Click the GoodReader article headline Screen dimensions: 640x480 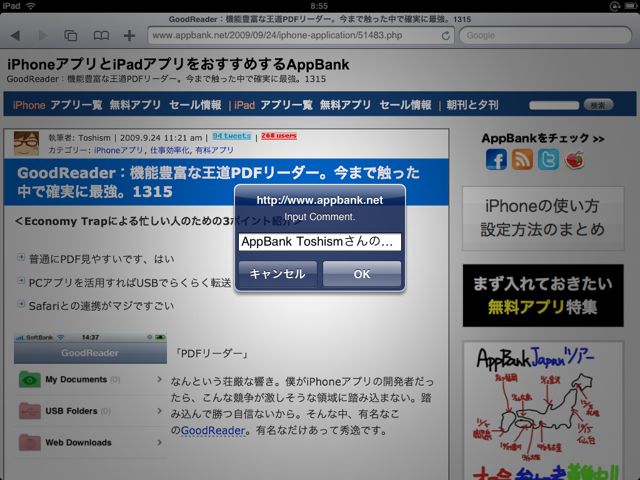coord(218,182)
